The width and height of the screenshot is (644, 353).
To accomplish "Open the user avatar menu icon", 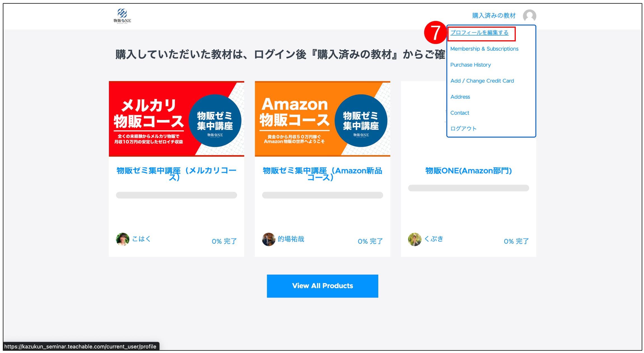I will click(529, 16).
